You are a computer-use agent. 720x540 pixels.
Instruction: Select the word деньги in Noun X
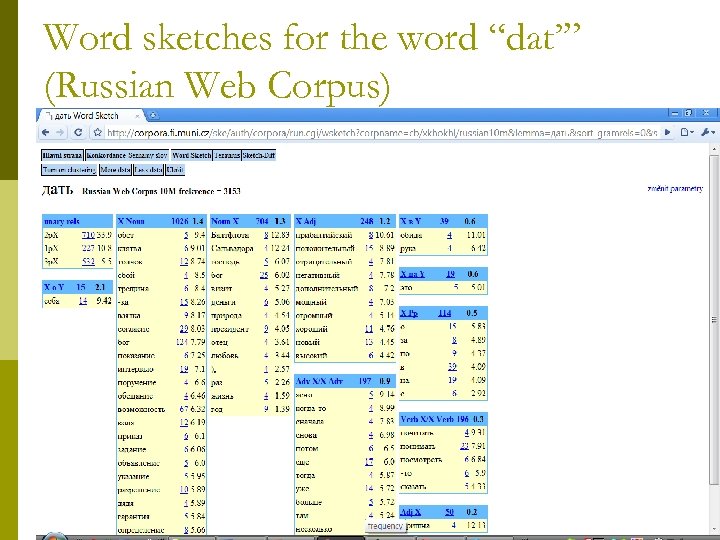click(224, 302)
